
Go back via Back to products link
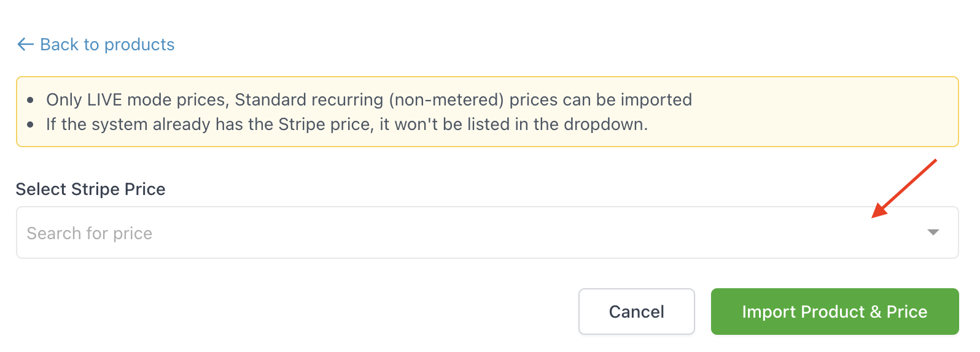tap(107, 44)
